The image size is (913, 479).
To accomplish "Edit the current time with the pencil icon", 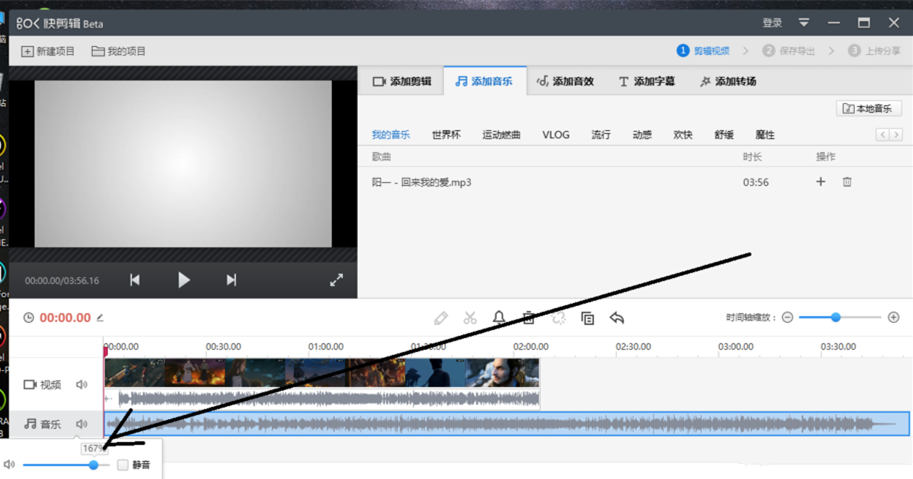I will click(x=100, y=318).
